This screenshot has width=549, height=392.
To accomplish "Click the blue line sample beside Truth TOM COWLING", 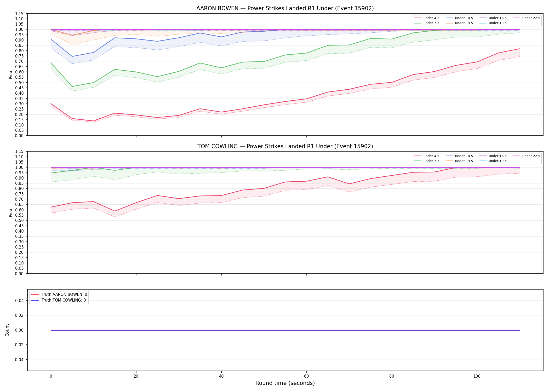I will [35, 300].
